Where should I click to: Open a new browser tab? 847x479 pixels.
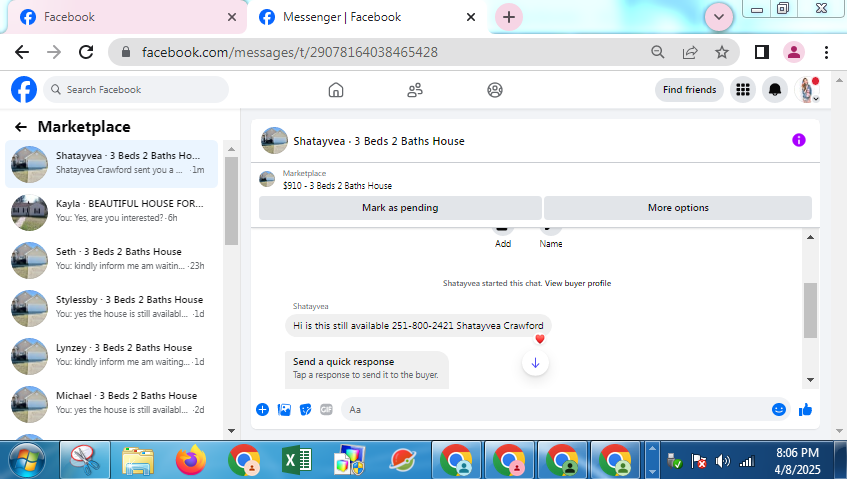pyautogui.click(x=509, y=17)
